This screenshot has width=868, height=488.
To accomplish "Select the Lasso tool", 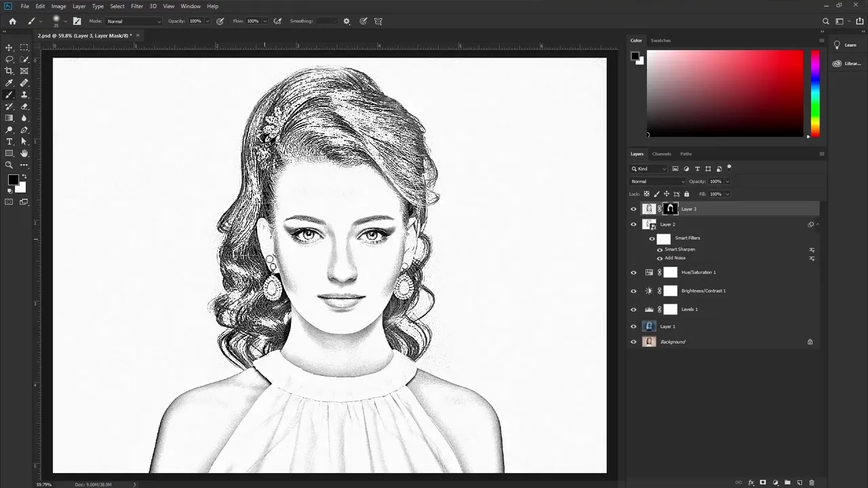I will (x=9, y=59).
